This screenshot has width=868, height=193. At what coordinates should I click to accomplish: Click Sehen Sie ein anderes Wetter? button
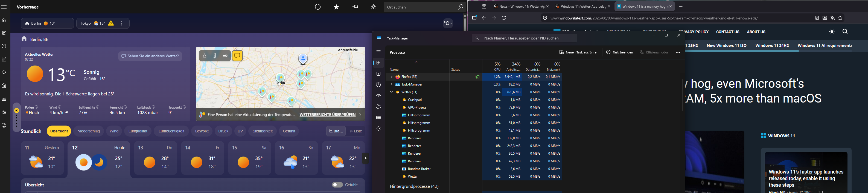coord(150,56)
